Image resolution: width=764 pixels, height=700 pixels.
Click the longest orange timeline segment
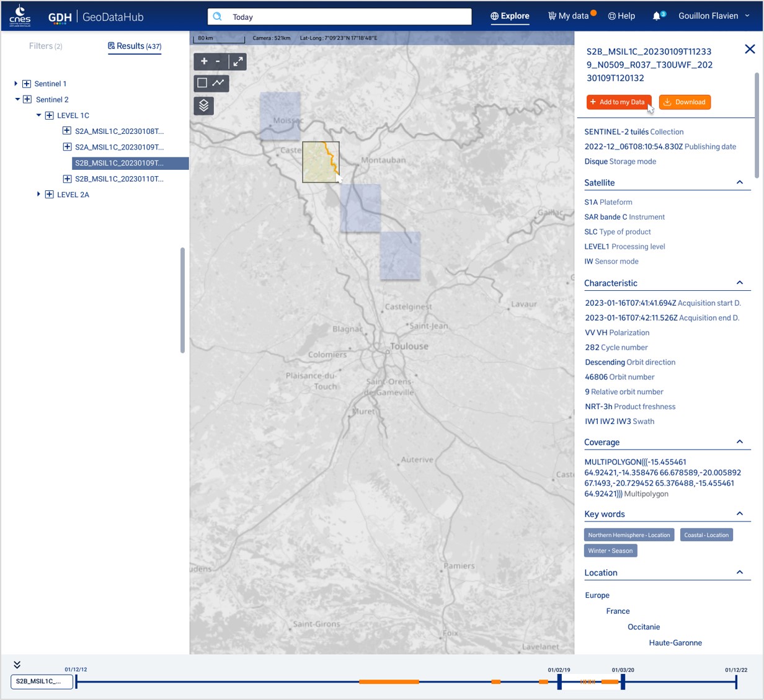[389, 681]
